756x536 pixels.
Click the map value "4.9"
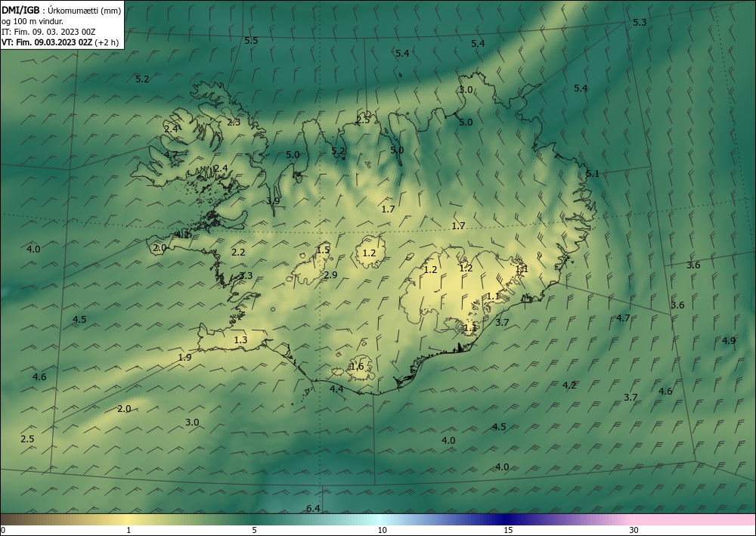pyautogui.click(x=729, y=340)
